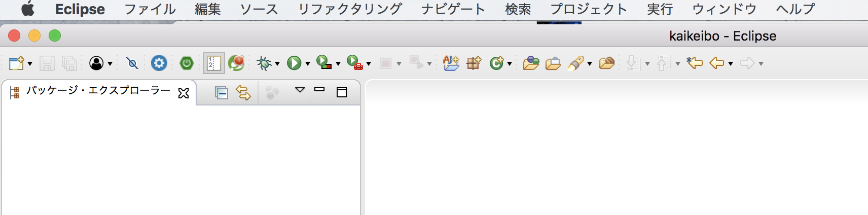
Task: Toggle the line numbers display button
Action: point(214,63)
